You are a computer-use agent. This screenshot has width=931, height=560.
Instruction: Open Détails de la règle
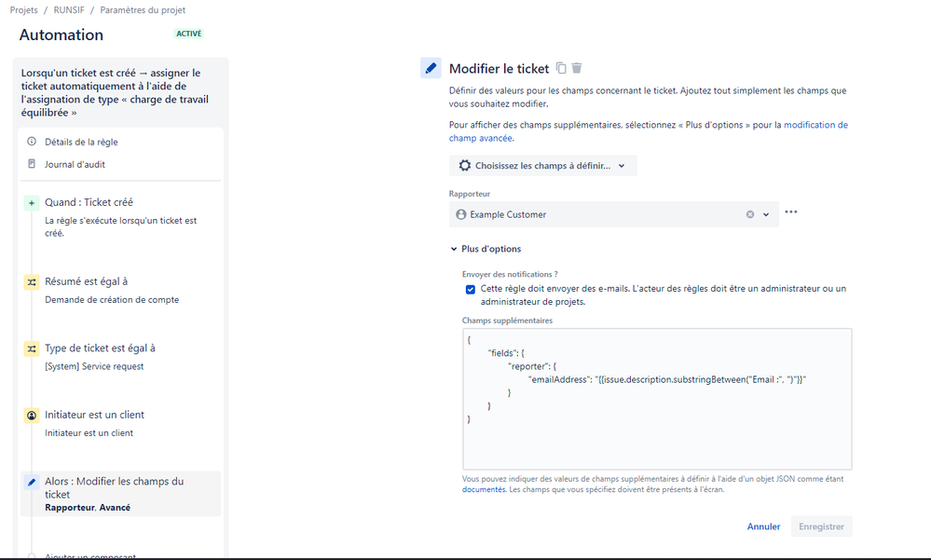[81, 142]
